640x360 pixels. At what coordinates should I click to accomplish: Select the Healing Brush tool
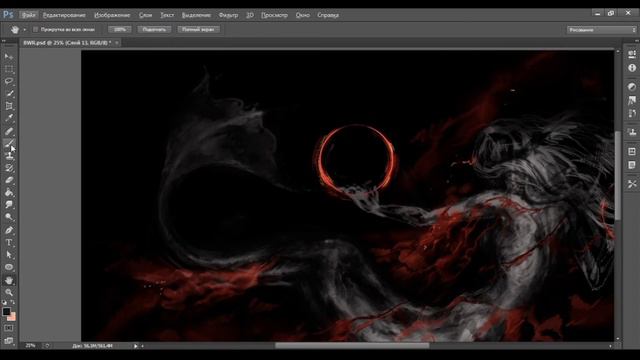tap(9, 131)
